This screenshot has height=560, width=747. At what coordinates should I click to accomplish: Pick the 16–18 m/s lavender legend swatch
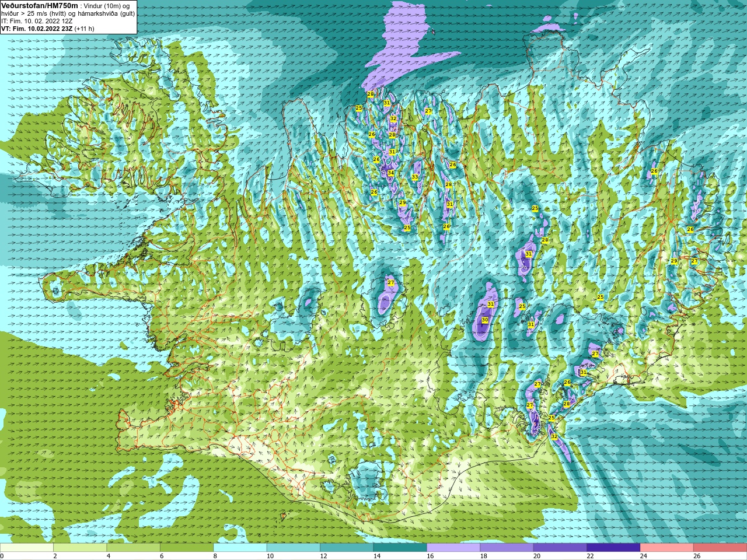[x=453, y=548]
